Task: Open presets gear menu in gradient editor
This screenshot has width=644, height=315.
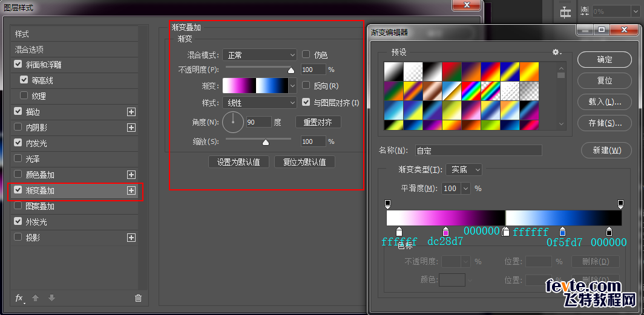Action: 557,52
